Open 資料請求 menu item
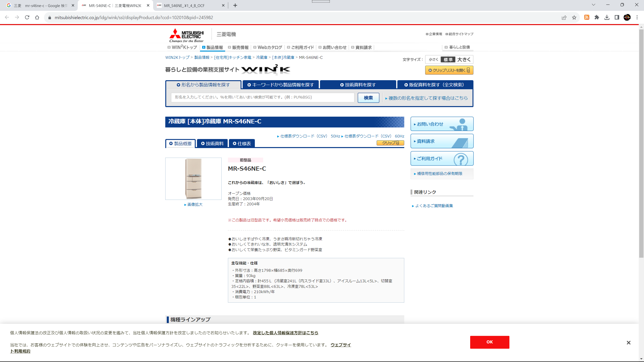The width and height of the screenshot is (644, 362). pos(361,47)
